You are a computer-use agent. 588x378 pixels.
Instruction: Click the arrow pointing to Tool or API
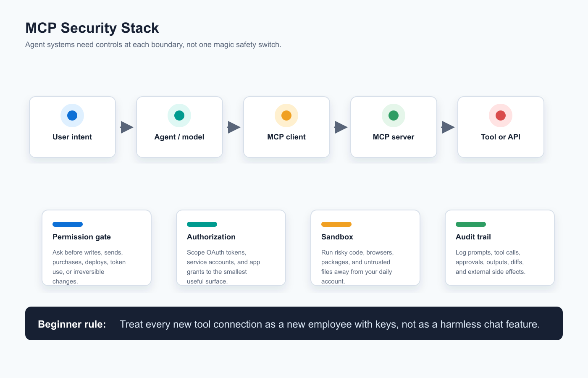448,127
